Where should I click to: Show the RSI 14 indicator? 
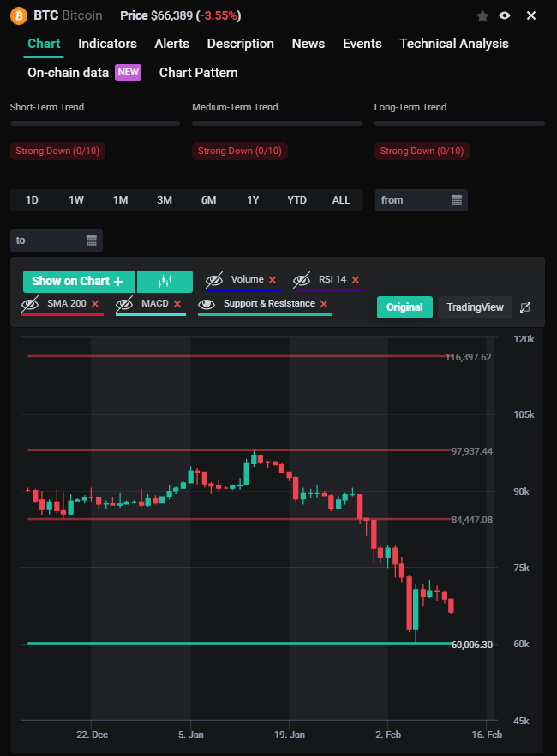pyautogui.click(x=302, y=280)
